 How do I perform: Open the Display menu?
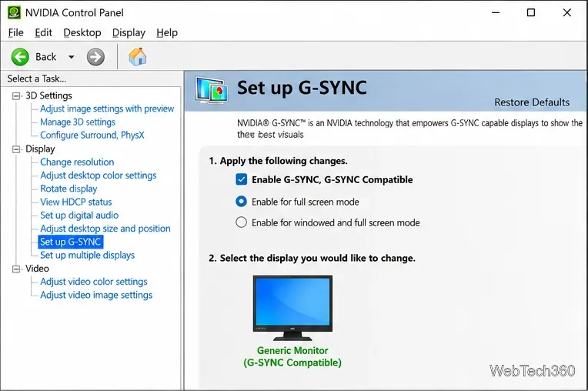(x=129, y=32)
